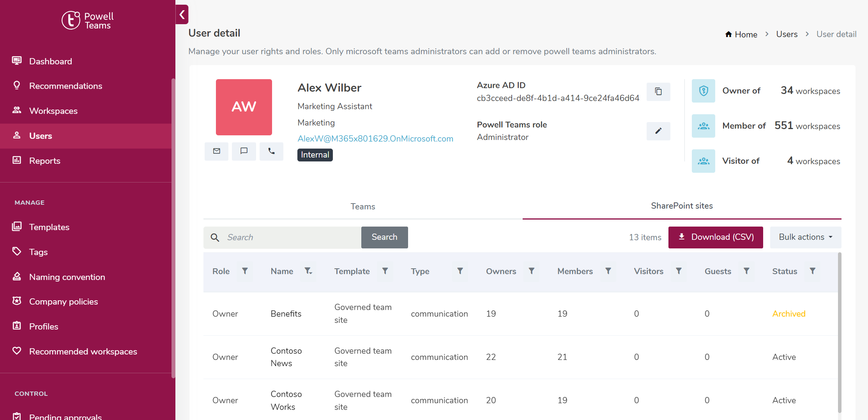The height and width of the screenshot is (420, 868).
Task: Open the Users menu item
Action: pyautogui.click(x=86, y=136)
